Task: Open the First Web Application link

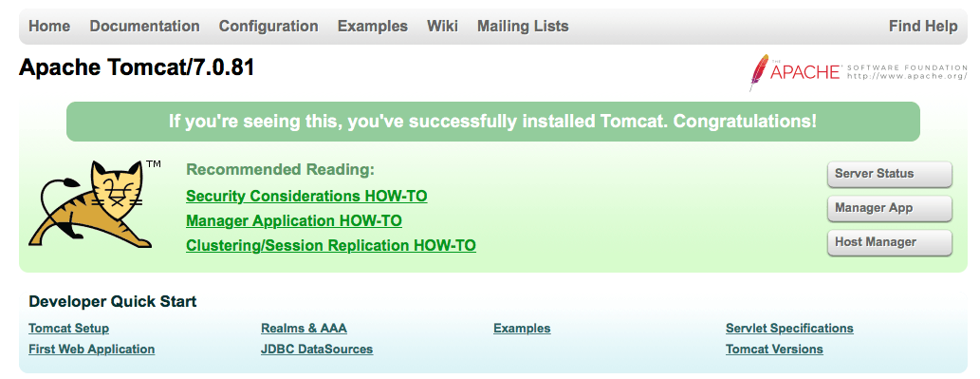Action: pyautogui.click(x=92, y=349)
